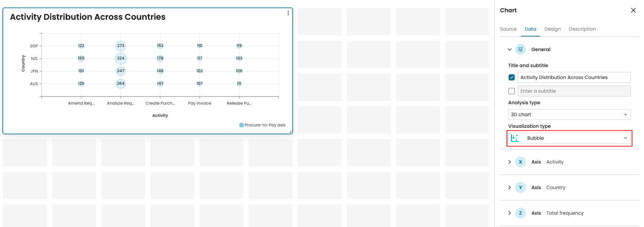The width and height of the screenshot is (644, 227).
Task: Open the Analysis type 3D chart dropdown
Action: 569,115
